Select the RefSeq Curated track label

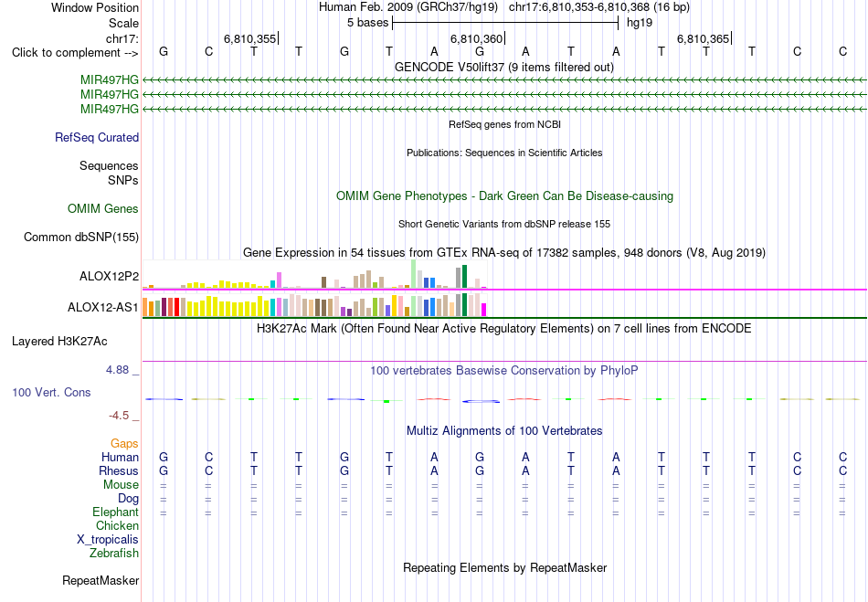(96, 137)
